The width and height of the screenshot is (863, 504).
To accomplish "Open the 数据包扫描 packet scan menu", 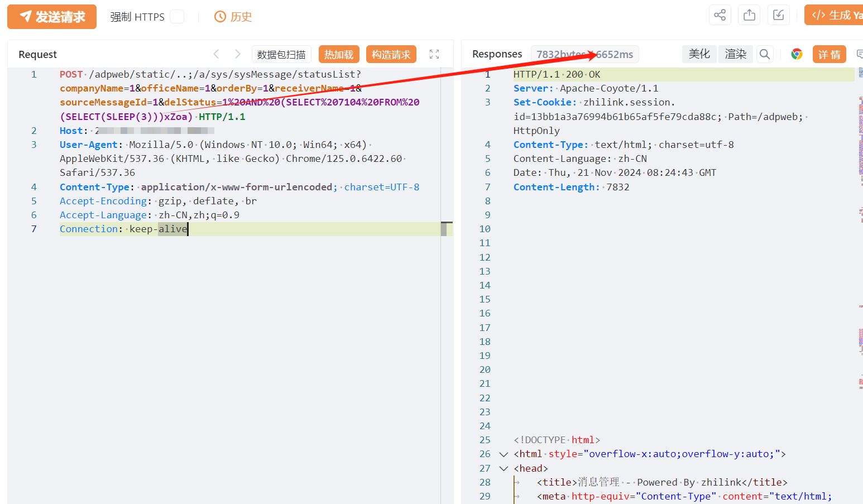I will pos(281,54).
